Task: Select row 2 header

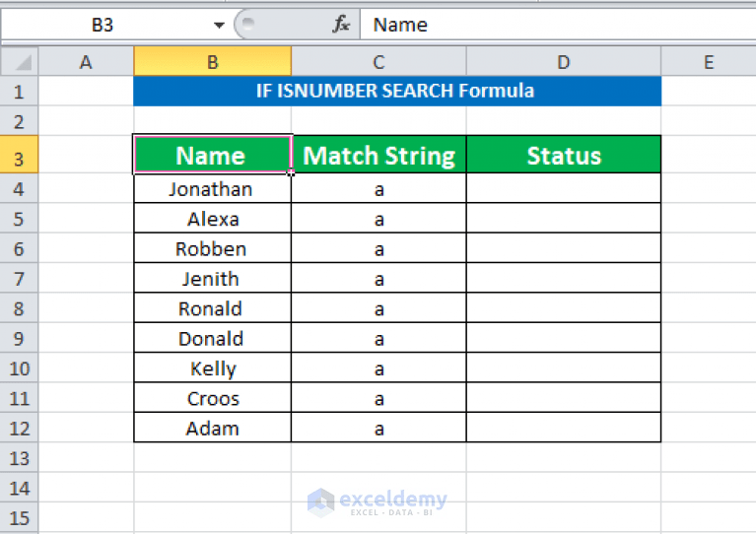Action: (19, 121)
